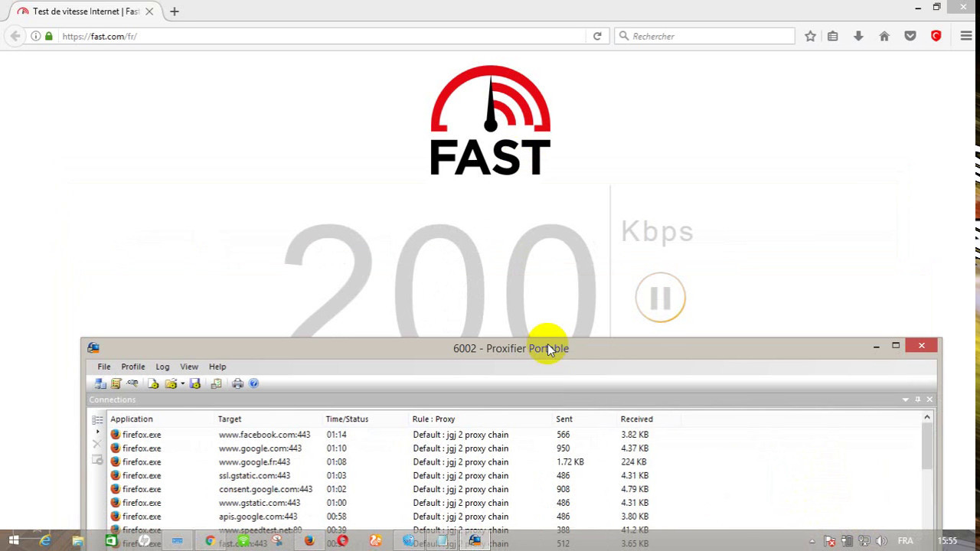This screenshot has height=551, width=980.
Task: Pin the Connections pane
Action: [x=918, y=399]
